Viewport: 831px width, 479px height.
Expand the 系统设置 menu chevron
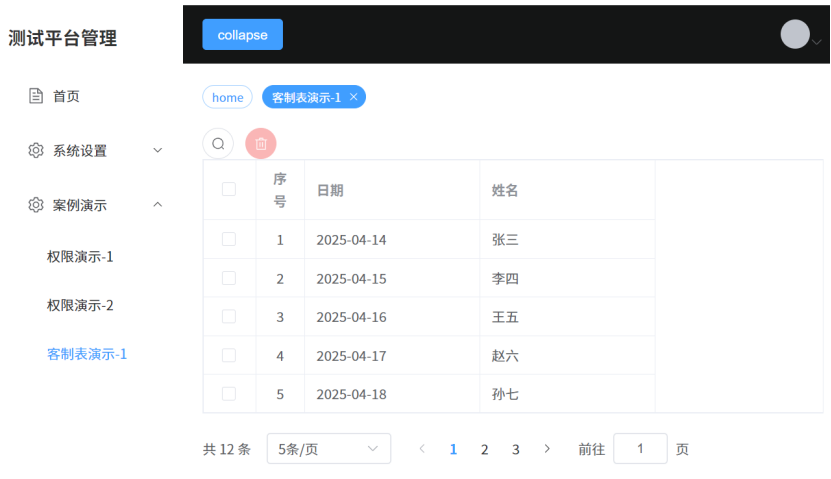pos(157,150)
